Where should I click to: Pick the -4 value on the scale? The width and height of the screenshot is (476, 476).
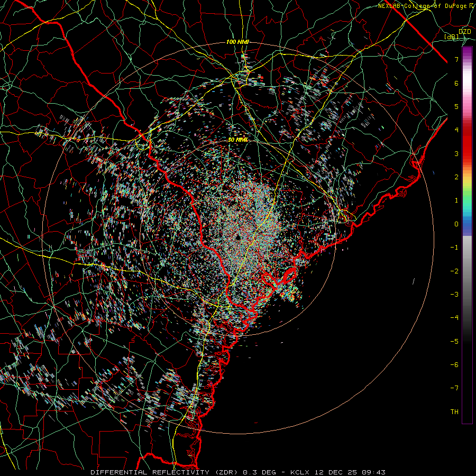(x=454, y=318)
